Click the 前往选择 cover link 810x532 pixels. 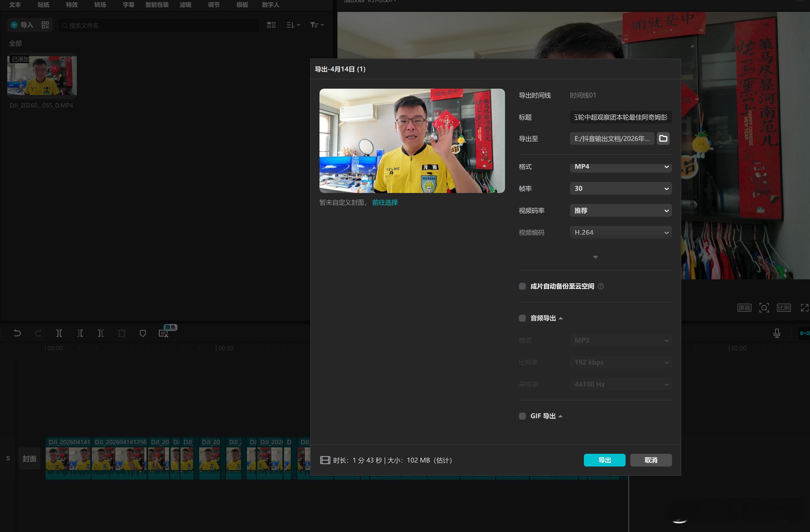(385, 202)
